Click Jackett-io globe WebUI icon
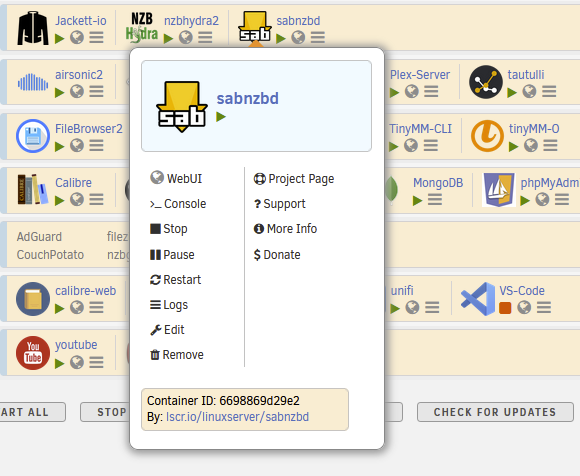 point(77,37)
